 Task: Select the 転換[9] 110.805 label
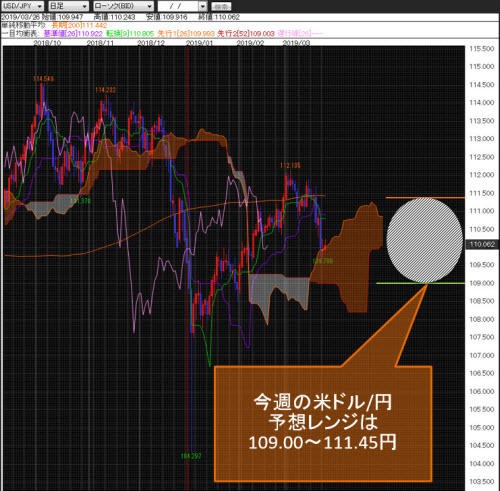[130, 33]
